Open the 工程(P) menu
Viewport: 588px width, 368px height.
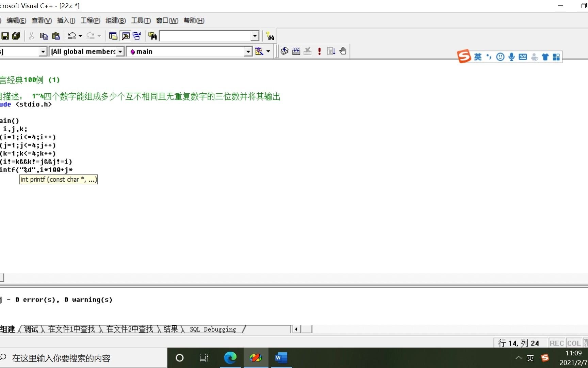[x=90, y=20]
